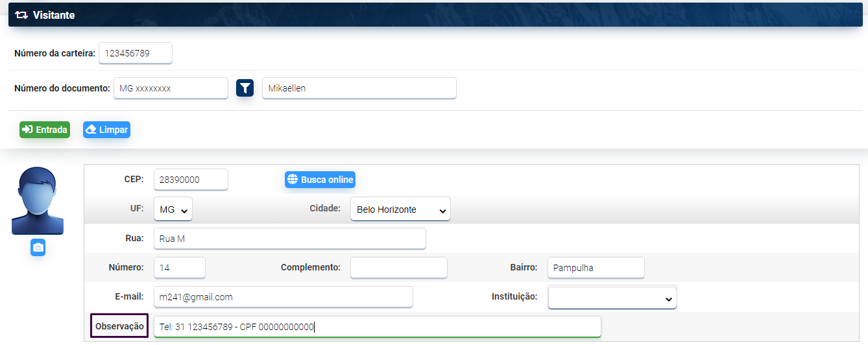Click the visitor avatar photo placeholder
This screenshot has width=868, height=345.
pyautogui.click(x=38, y=201)
